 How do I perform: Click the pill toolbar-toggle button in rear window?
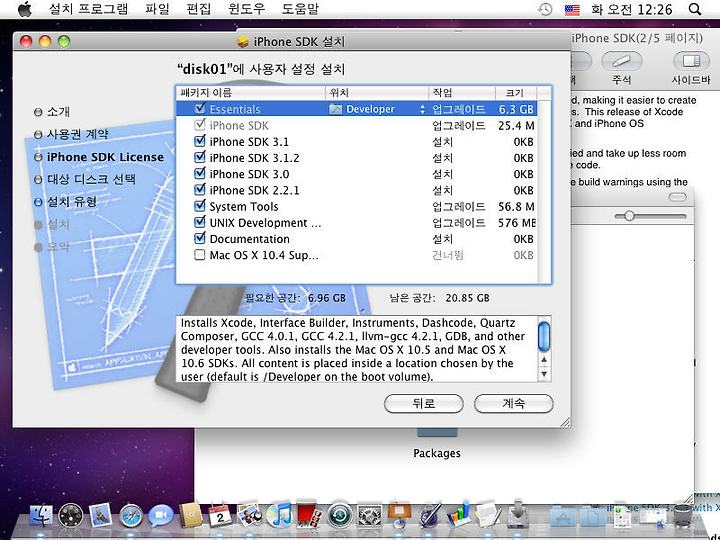[x=677, y=197]
